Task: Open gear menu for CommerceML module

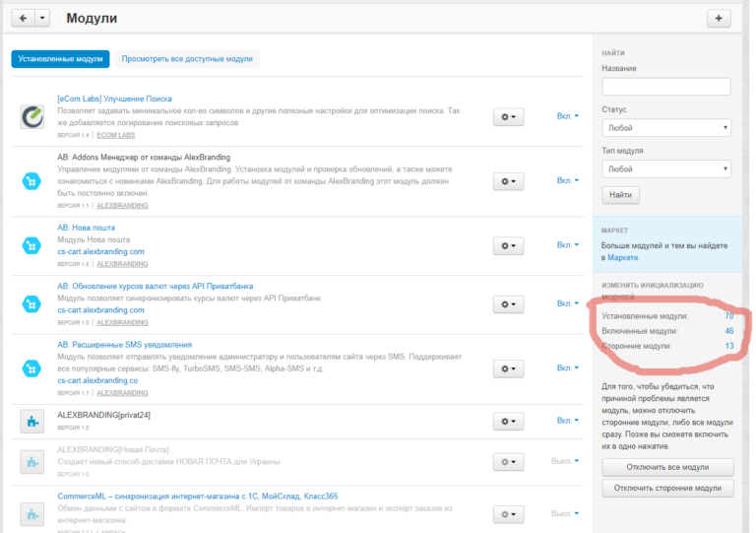Action: [x=508, y=514]
